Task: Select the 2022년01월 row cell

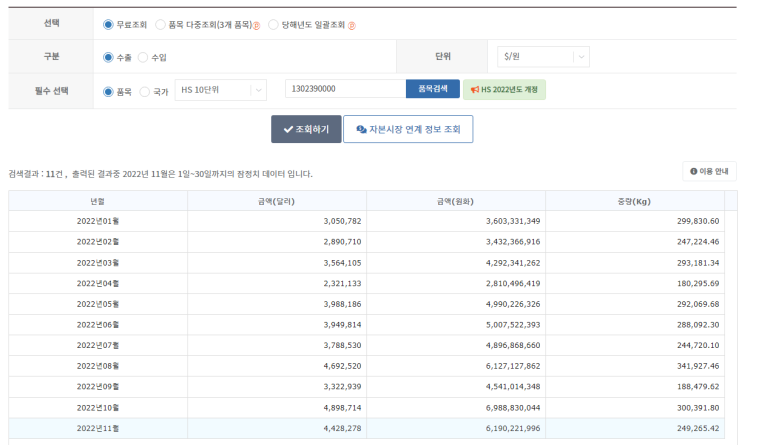Action: (98, 221)
